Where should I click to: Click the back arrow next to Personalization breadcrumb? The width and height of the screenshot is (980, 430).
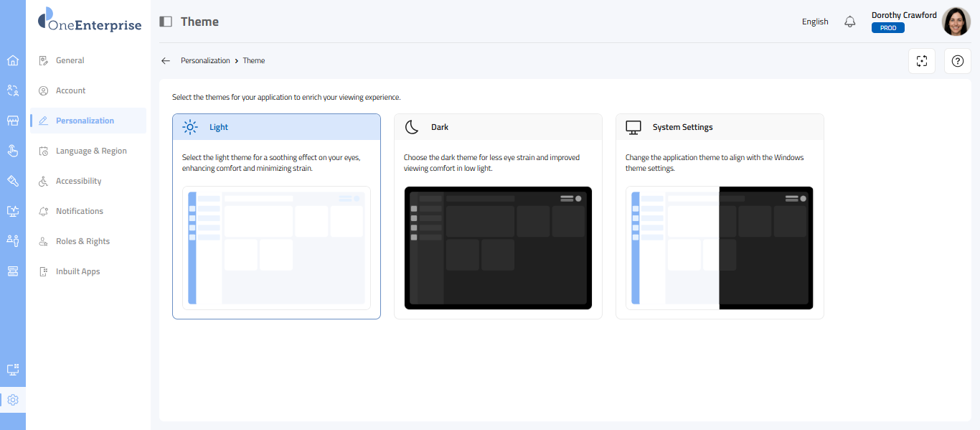coord(166,61)
